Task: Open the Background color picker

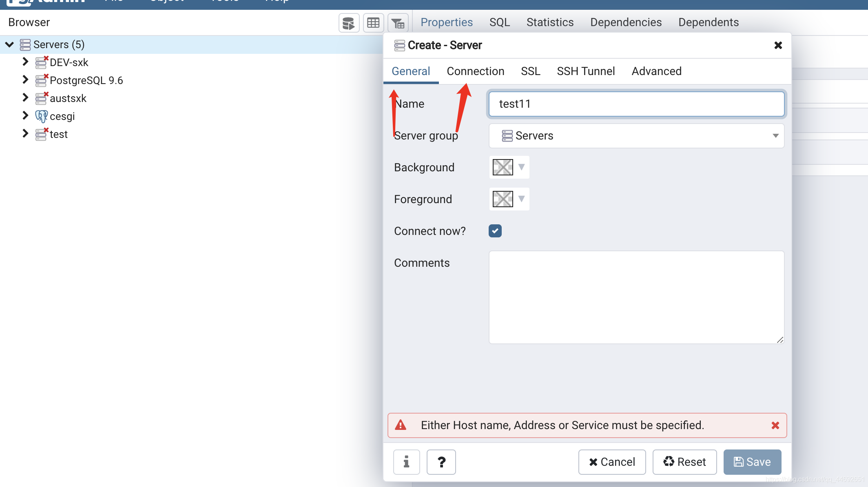Action: tap(509, 167)
